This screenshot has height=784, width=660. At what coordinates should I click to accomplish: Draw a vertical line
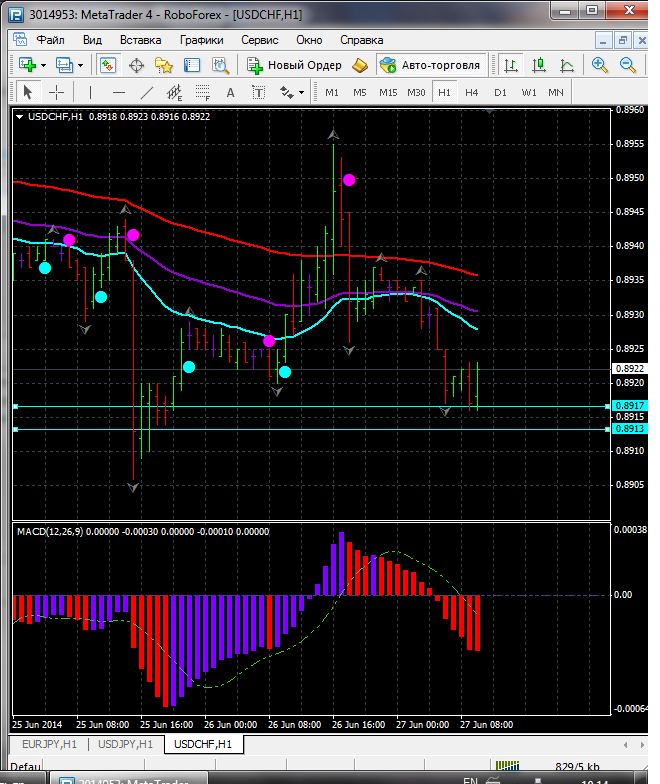tap(90, 92)
